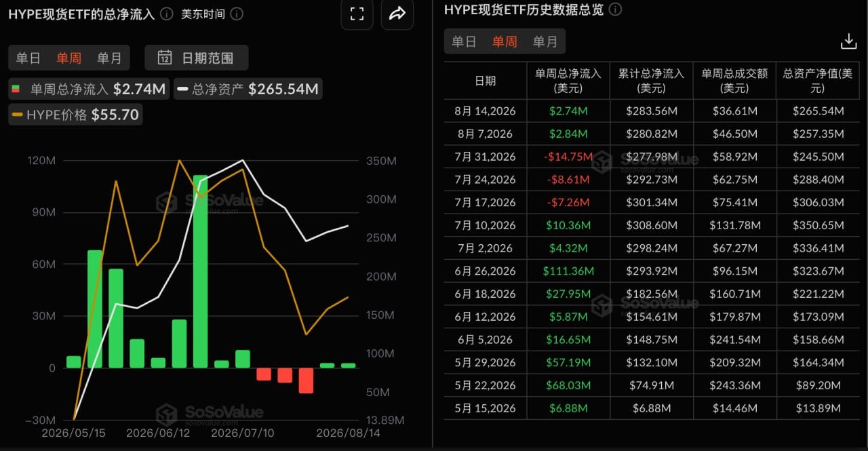This screenshot has height=451, width=868.
Task: Click the 350M right axis label
Action: click(381, 161)
